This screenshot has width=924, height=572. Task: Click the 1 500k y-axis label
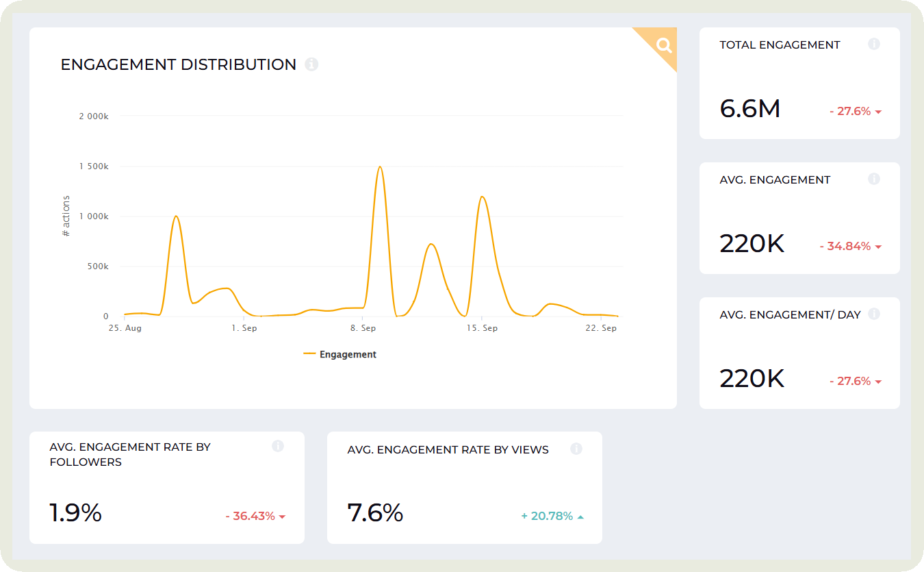coord(94,166)
